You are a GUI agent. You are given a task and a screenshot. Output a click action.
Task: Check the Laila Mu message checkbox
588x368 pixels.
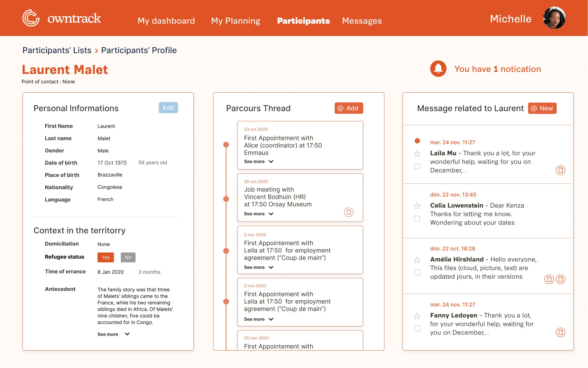coord(417,166)
